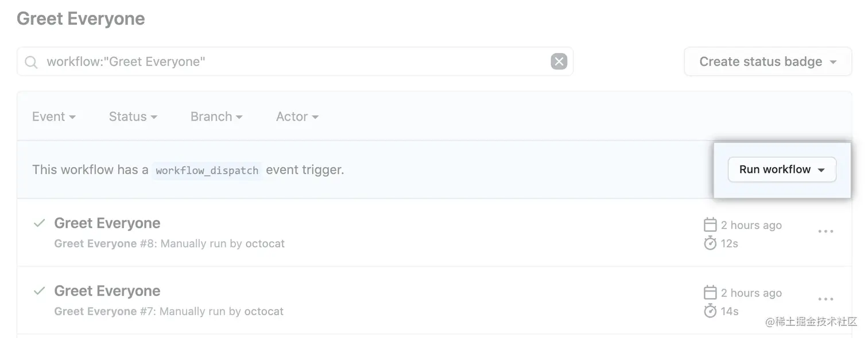868x338 pixels.
Task: Click the clear search X icon
Action: (x=559, y=61)
